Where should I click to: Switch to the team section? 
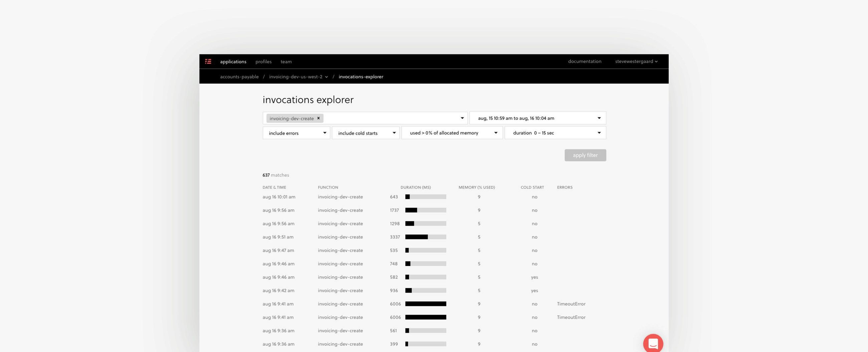pyautogui.click(x=286, y=62)
